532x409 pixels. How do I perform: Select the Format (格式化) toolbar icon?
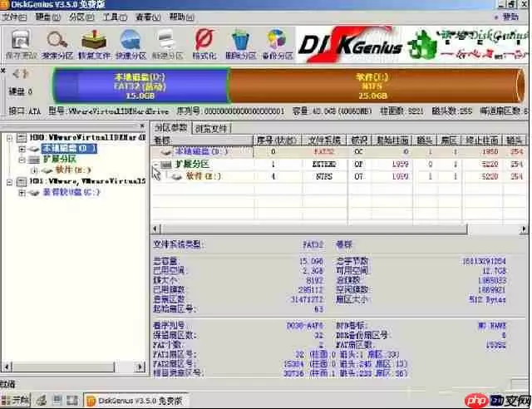(x=203, y=43)
